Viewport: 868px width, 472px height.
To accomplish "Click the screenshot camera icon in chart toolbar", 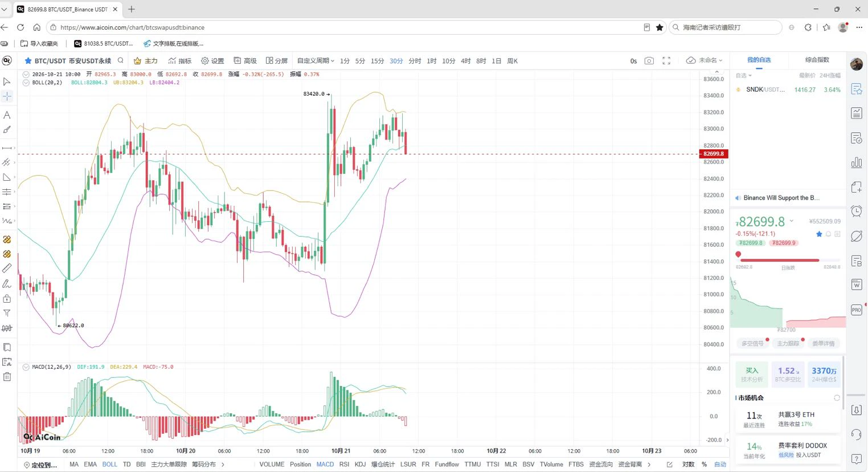I will pyautogui.click(x=649, y=60).
